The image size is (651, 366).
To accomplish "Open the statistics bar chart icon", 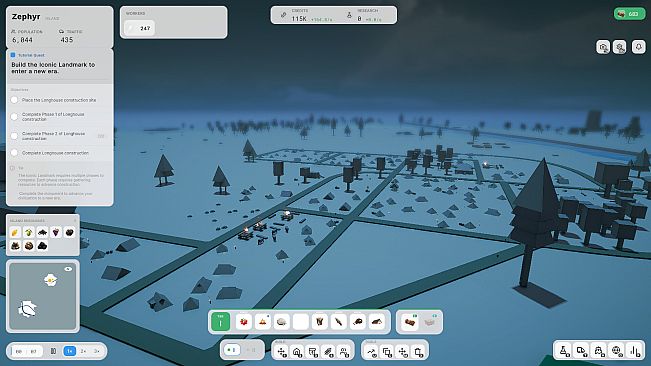I will (x=635, y=351).
